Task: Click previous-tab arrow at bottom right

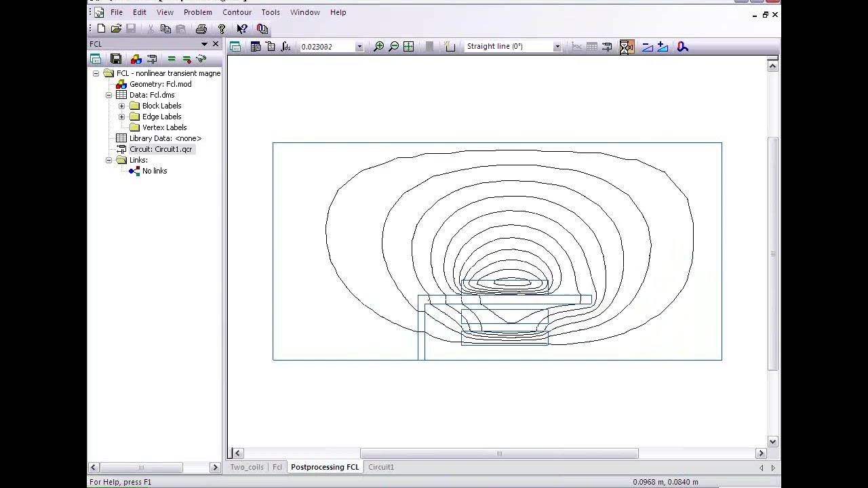Action: pos(761,467)
